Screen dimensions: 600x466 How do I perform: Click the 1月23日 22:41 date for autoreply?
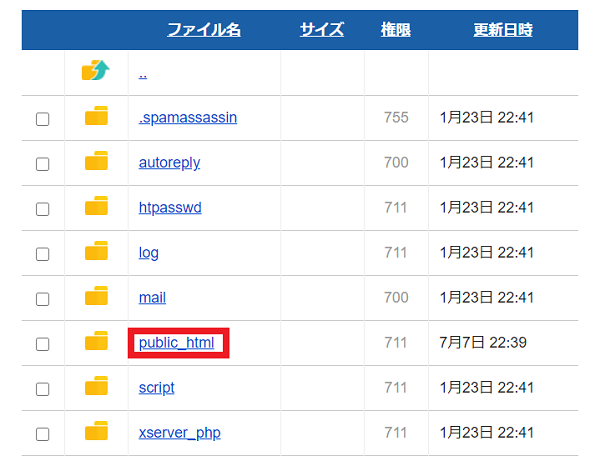487,163
